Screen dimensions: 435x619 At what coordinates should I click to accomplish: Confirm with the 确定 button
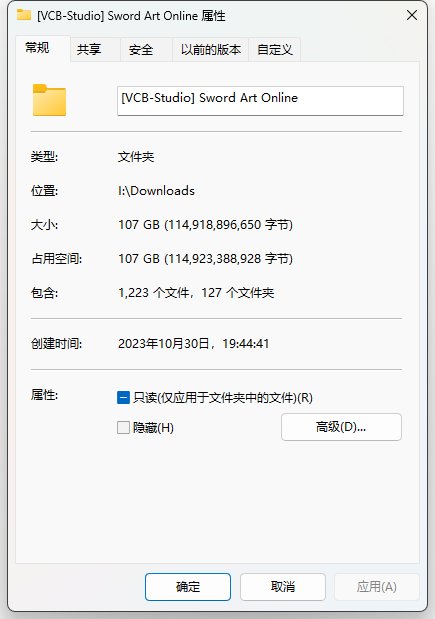188,587
